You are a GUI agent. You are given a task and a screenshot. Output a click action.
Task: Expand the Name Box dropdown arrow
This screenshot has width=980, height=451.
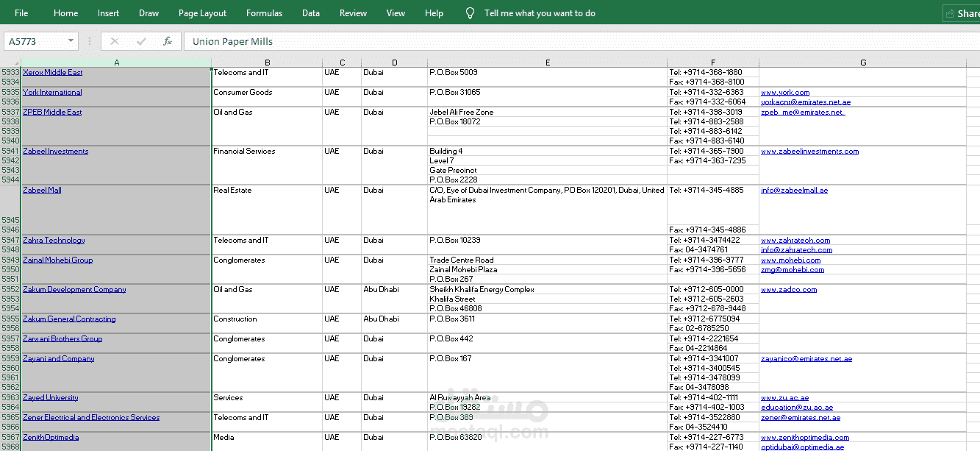[x=71, y=42]
